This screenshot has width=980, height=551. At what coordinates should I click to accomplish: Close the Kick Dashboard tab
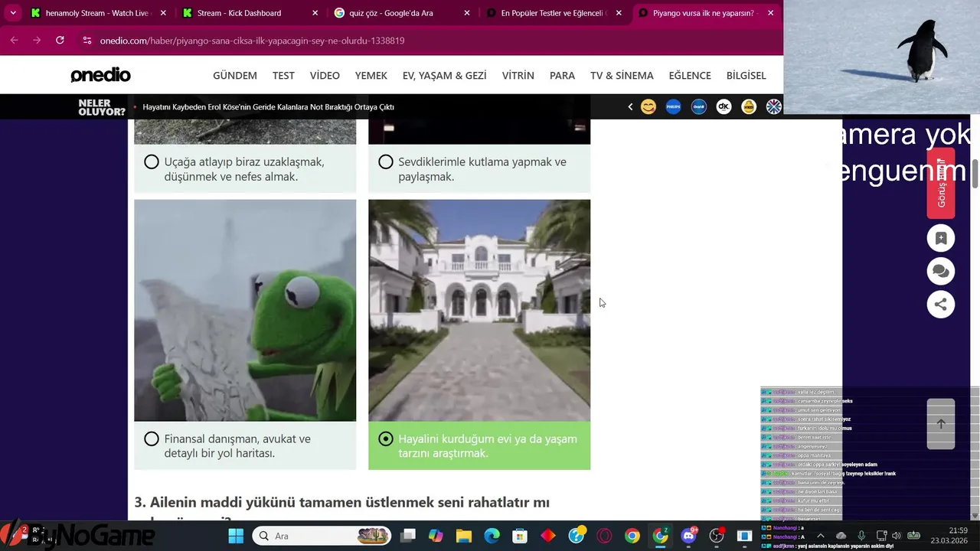[x=315, y=13]
